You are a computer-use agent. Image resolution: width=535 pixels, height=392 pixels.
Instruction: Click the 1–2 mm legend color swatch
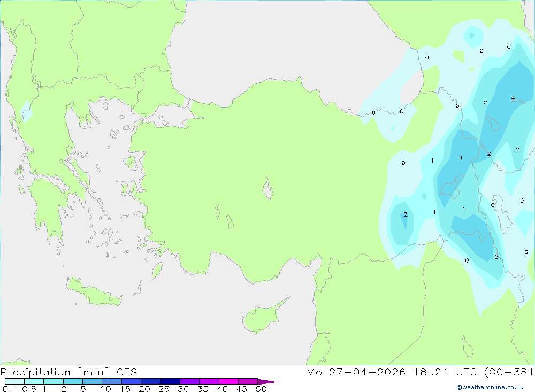coord(53,381)
